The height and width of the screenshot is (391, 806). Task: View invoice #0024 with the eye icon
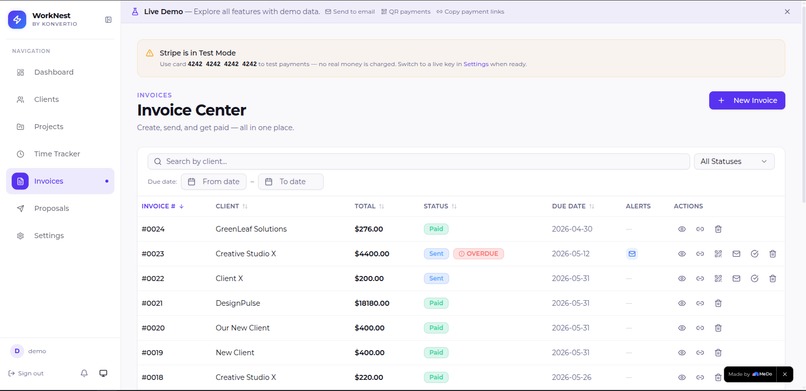(x=682, y=229)
